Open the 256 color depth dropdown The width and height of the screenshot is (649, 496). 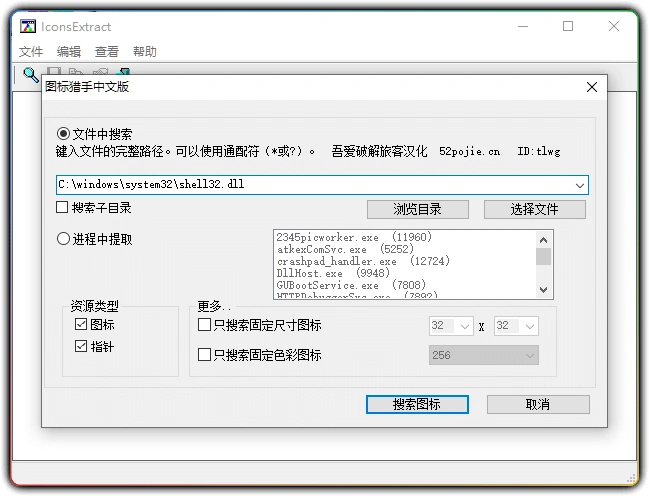[484, 355]
